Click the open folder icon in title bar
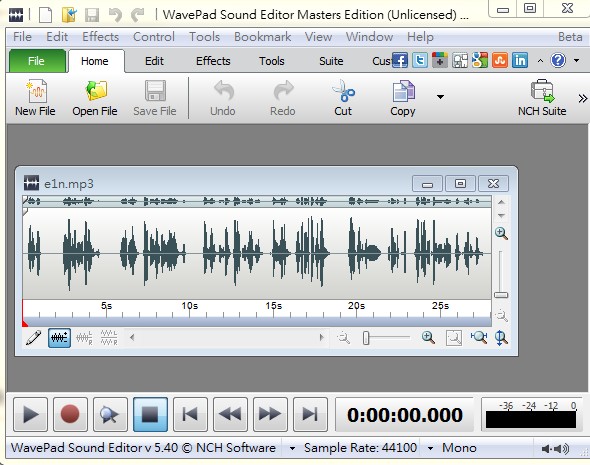 pyautogui.click(x=69, y=15)
